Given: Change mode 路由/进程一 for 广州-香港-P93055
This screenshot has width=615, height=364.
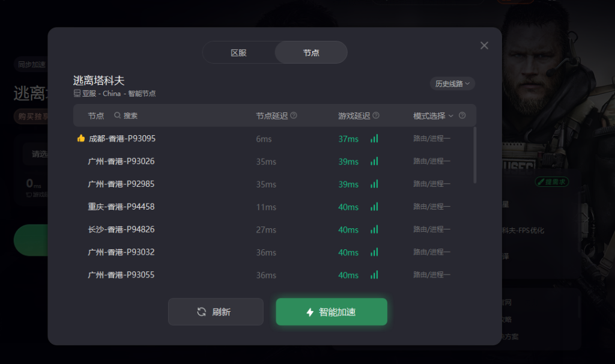Looking at the screenshot, I should point(431,275).
